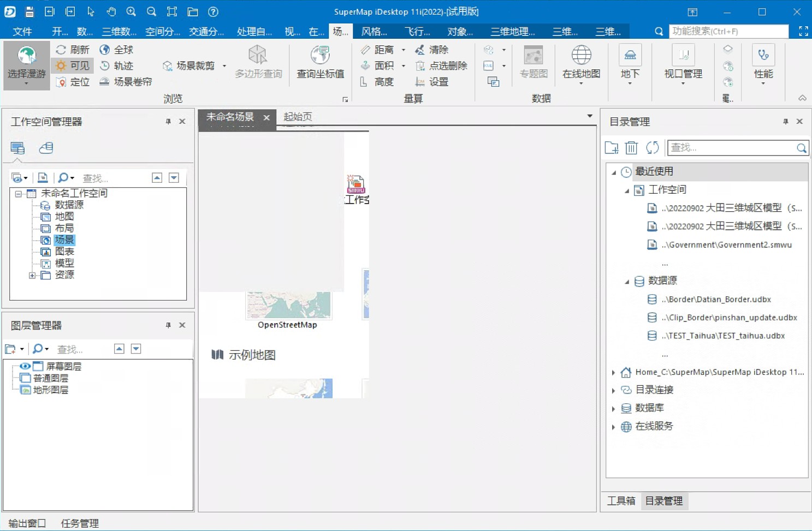Select 地形图层 in layer manager
Image resolution: width=812 pixels, height=531 pixels.
50,390
